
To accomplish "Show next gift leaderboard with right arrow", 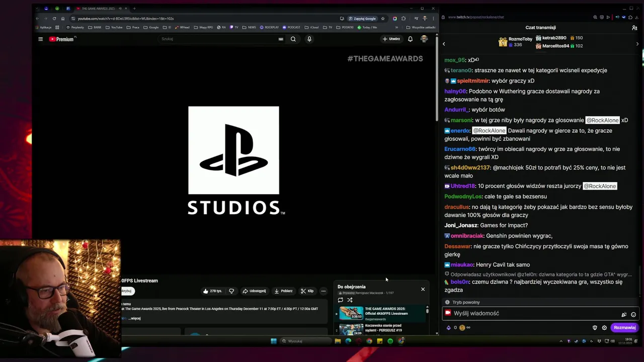I will tap(637, 44).
